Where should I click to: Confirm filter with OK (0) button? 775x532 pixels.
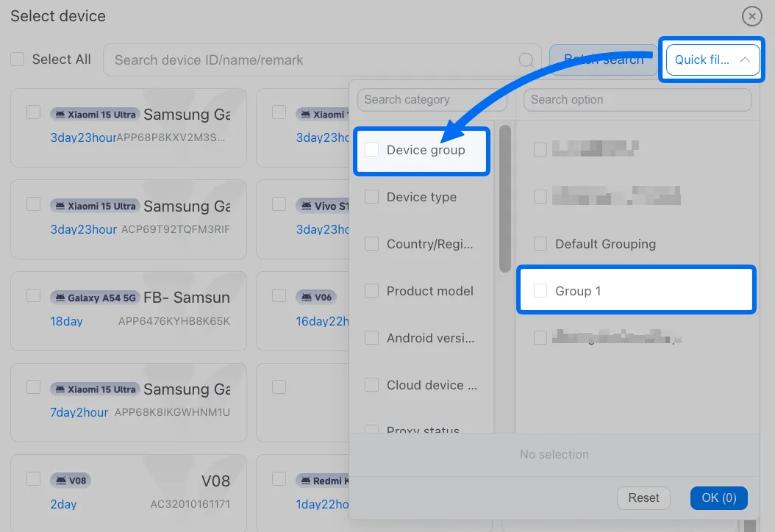[718, 497]
